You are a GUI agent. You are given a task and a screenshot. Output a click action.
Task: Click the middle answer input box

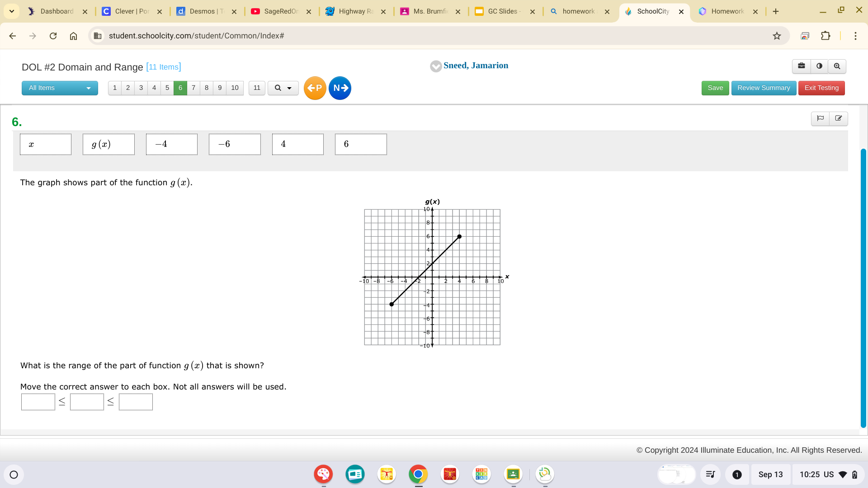coord(86,402)
